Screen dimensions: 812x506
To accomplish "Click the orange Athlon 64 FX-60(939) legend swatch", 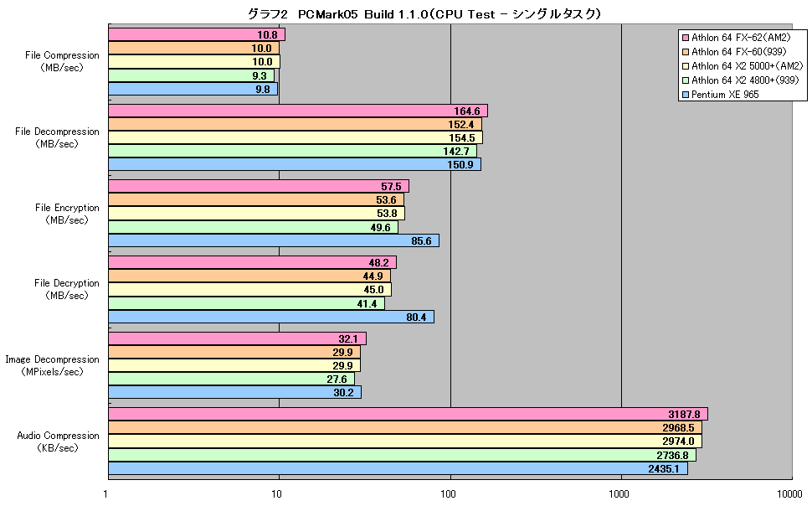I will (x=686, y=52).
